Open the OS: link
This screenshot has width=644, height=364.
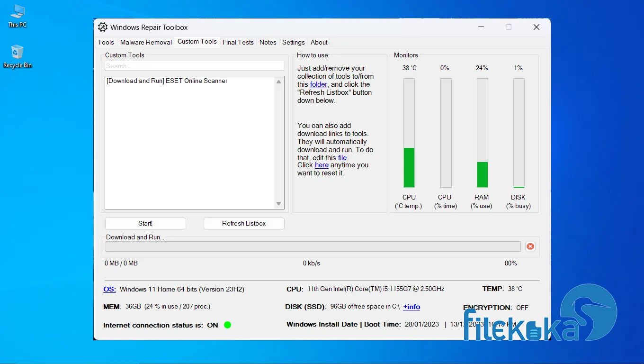(109, 289)
